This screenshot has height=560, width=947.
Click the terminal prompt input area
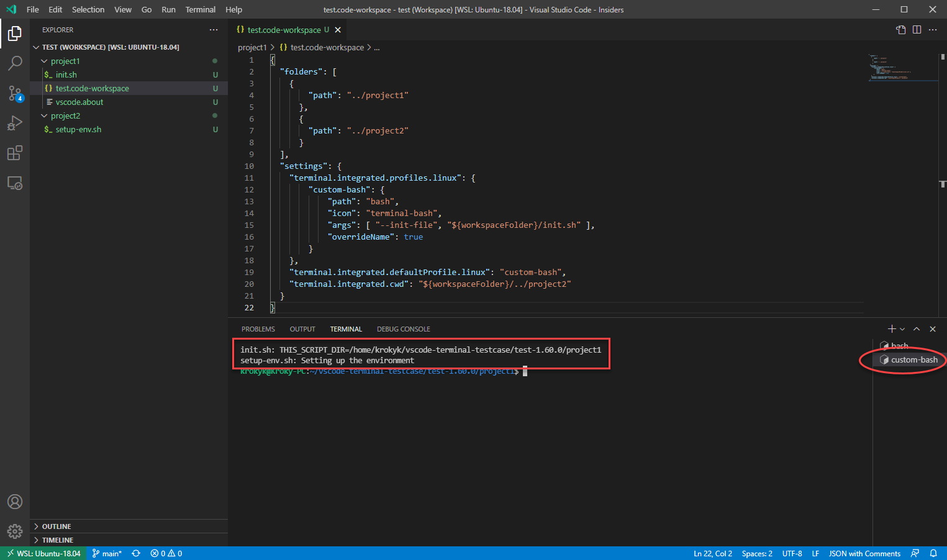(x=525, y=371)
